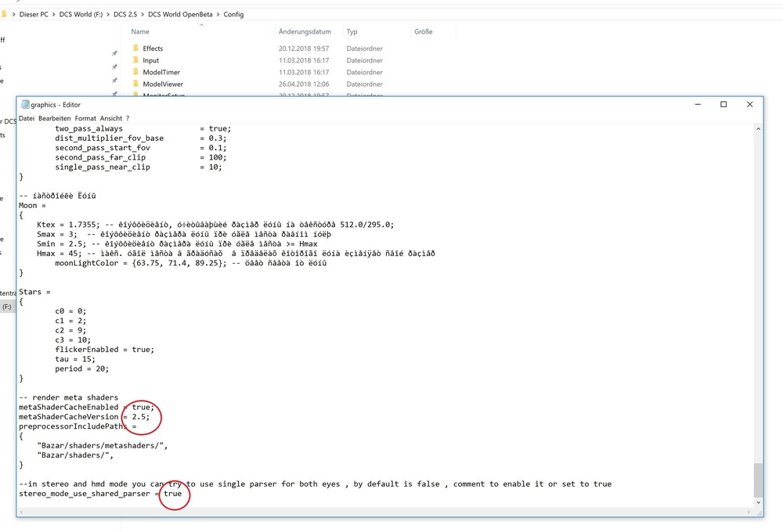Open the Bearbeiten menu in Editor
Viewport: 783px width, 532px height.
55,118
